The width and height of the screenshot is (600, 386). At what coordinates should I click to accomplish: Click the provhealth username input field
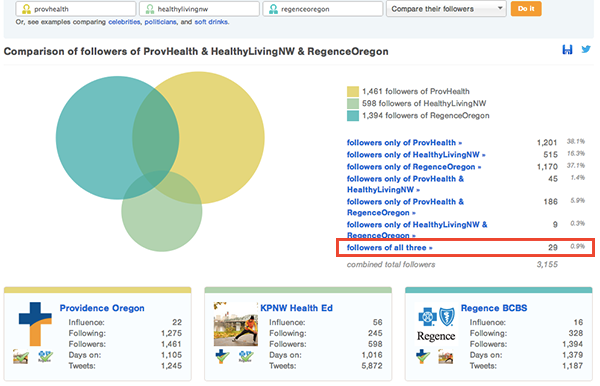click(x=76, y=9)
